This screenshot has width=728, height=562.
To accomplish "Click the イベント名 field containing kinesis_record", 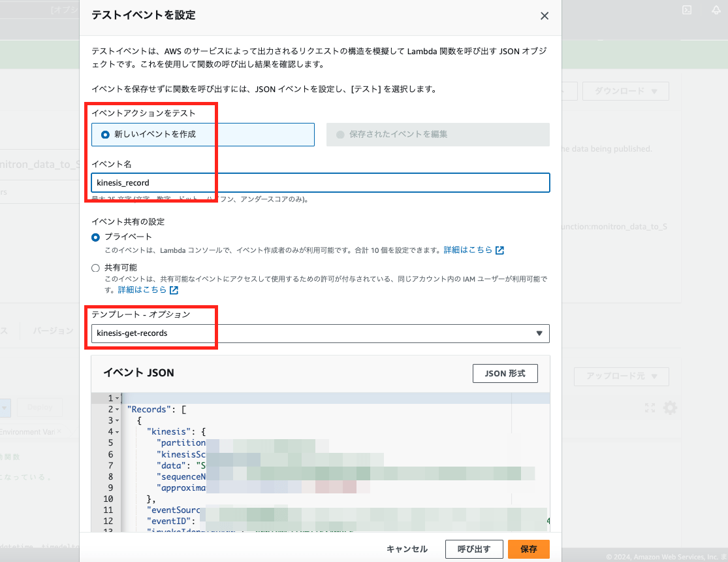I will (x=321, y=183).
